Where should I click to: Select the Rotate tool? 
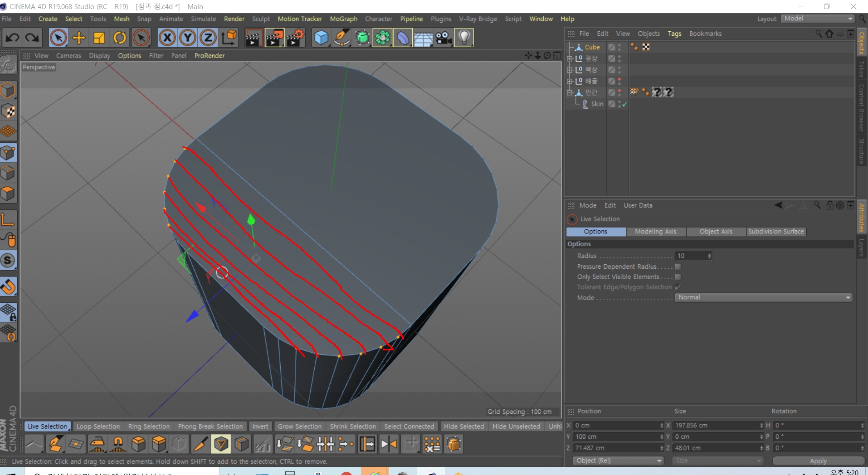pos(120,38)
